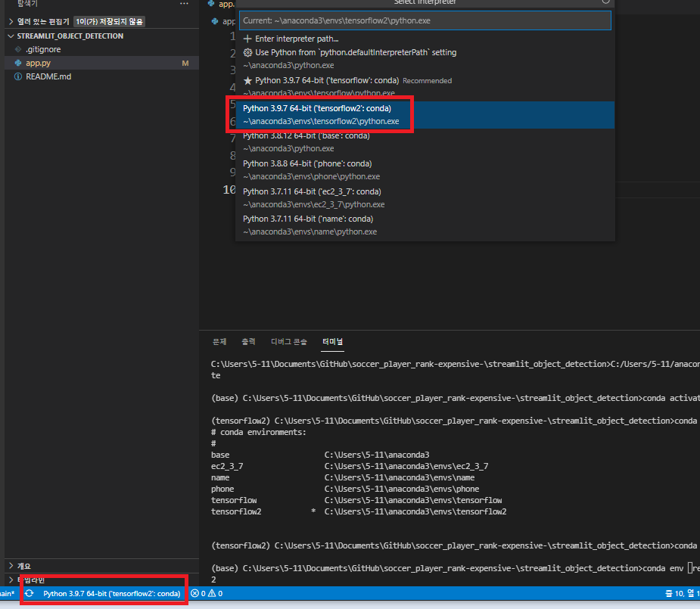700x609 pixels.
Task: Click the interpreter path input field
Action: [x=425, y=21]
